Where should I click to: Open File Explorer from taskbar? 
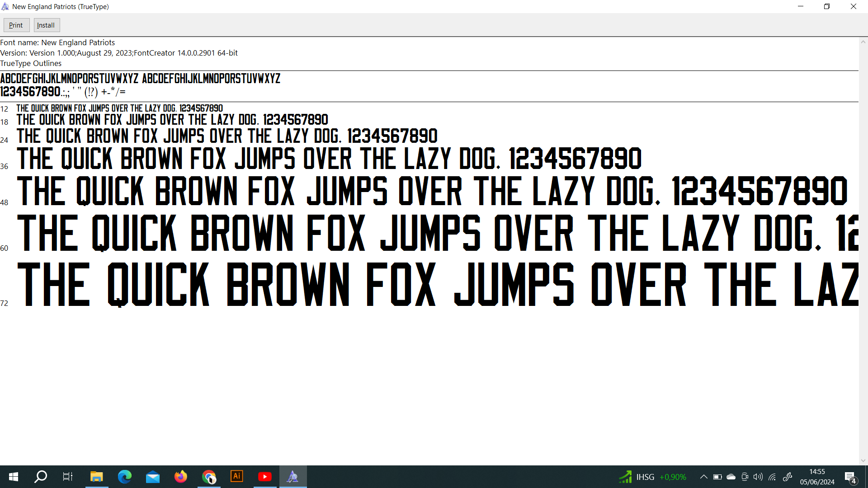(96, 477)
